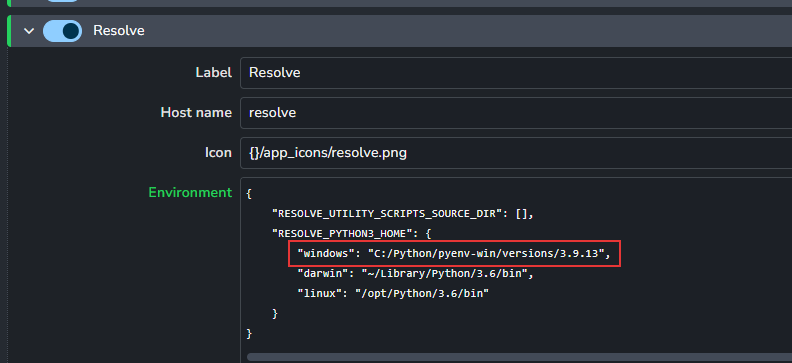Viewport: 792px width, 363px height.
Task: Click the Environment label
Action: pos(190,192)
